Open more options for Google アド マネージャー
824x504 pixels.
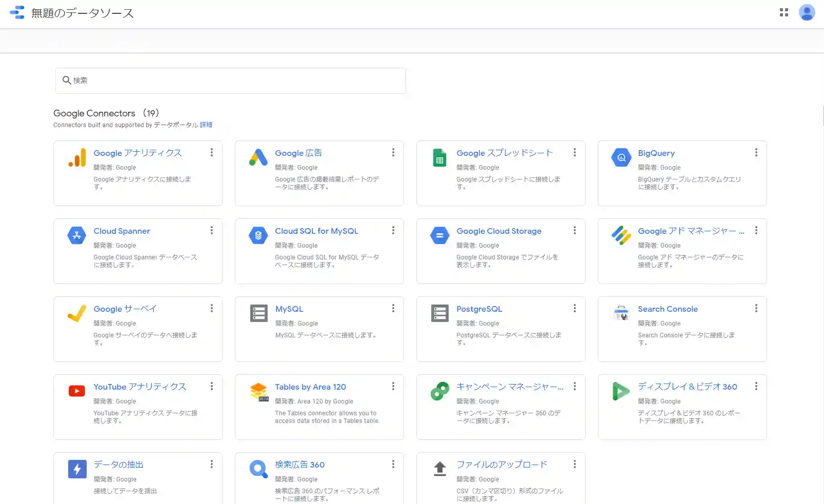click(x=756, y=231)
